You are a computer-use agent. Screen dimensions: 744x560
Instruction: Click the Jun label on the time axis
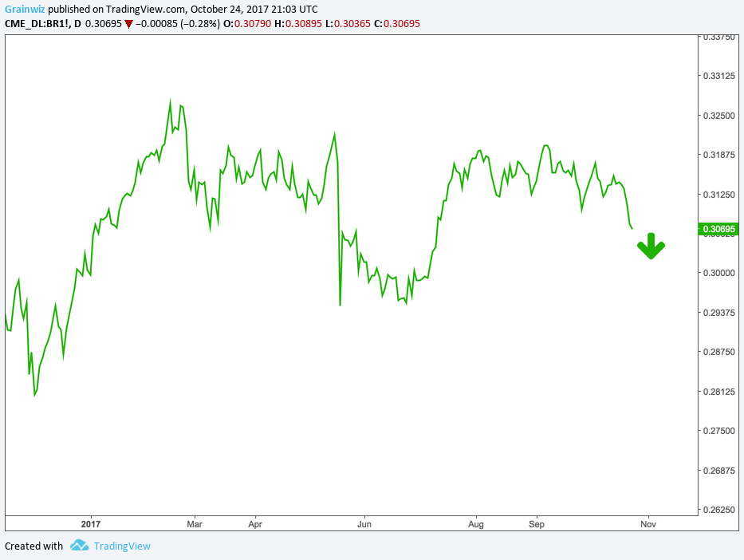pos(364,524)
